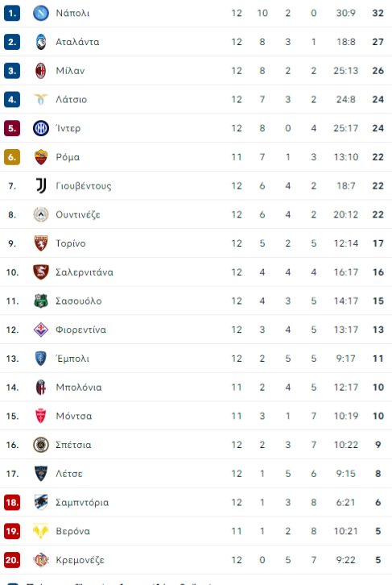This screenshot has height=585, width=392.
Task: Open the Κρεμονέζε team link
Action: pyautogui.click(x=80, y=560)
